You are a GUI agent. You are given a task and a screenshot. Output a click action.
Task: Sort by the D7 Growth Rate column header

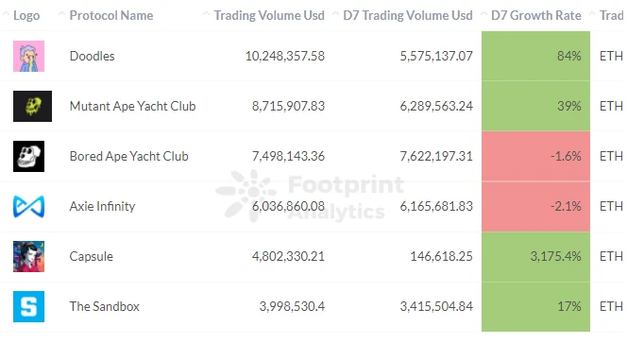click(536, 16)
